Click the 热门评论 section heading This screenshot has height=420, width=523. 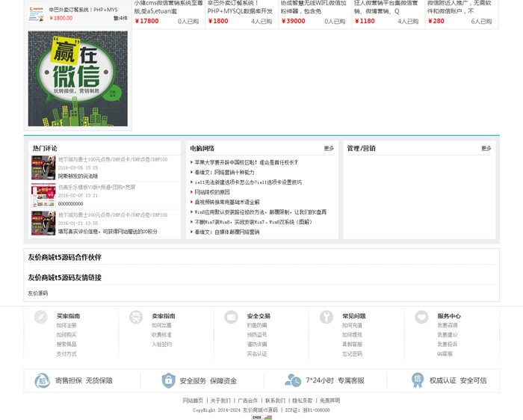tap(45, 148)
